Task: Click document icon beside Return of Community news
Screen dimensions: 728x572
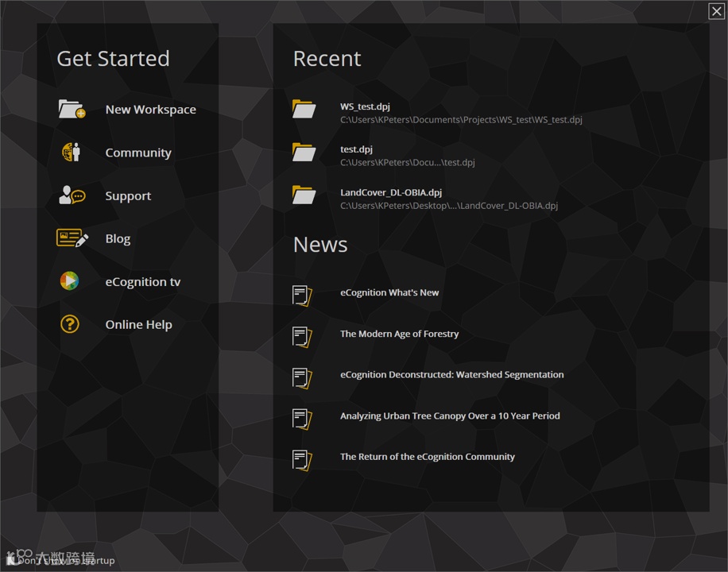Action: (x=302, y=460)
